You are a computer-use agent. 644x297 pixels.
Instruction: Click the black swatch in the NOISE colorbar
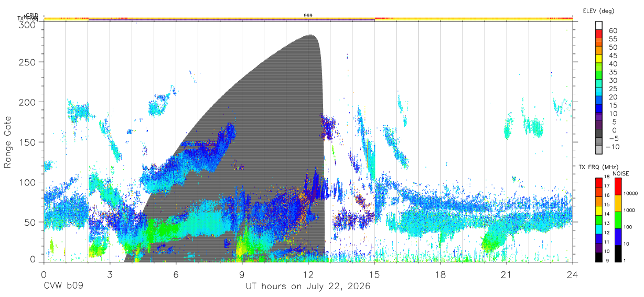pyautogui.click(x=618, y=253)
